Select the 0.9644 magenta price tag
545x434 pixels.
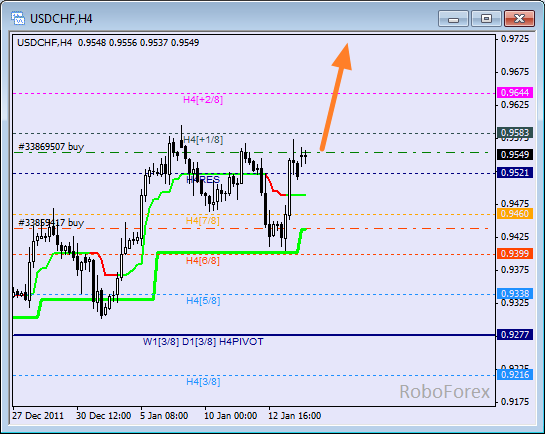click(x=515, y=93)
